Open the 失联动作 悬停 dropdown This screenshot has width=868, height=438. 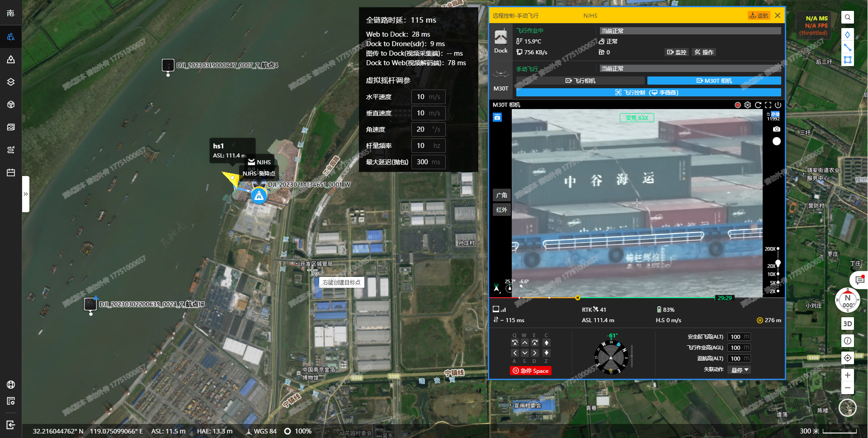tap(740, 370)
